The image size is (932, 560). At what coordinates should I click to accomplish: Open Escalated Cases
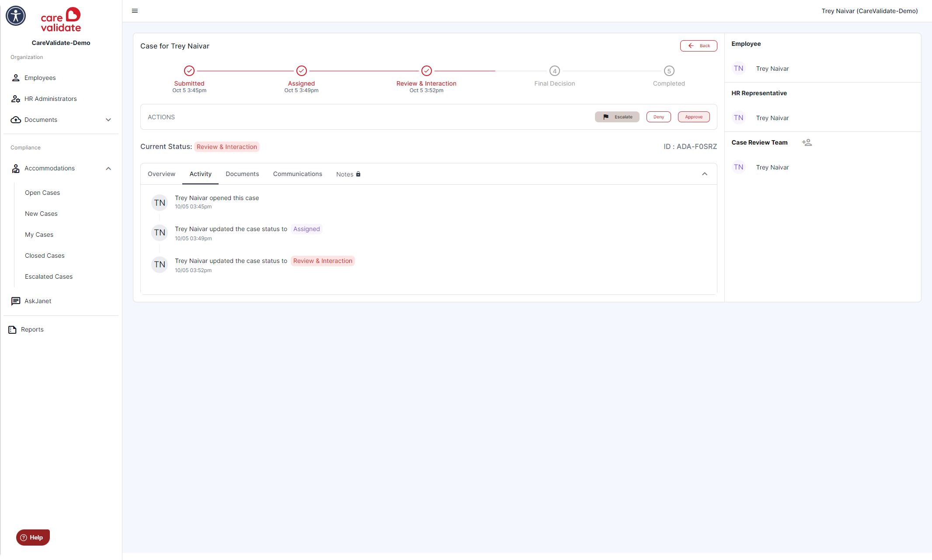click(x=49, y=277)
